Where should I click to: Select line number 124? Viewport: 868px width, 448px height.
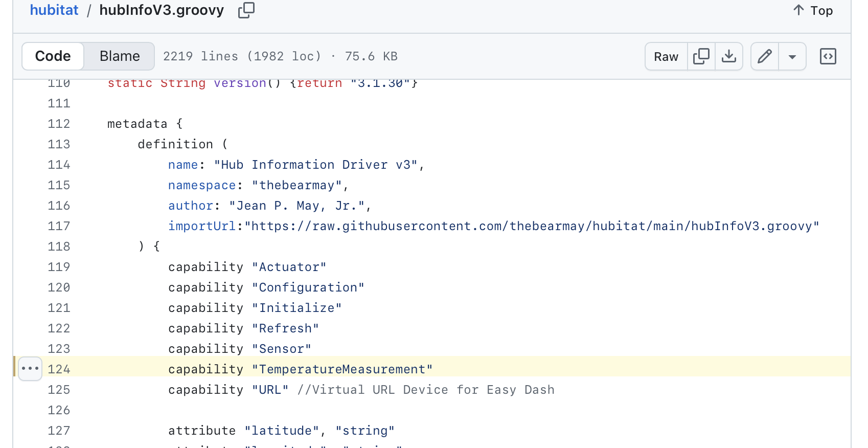[59, 369]
